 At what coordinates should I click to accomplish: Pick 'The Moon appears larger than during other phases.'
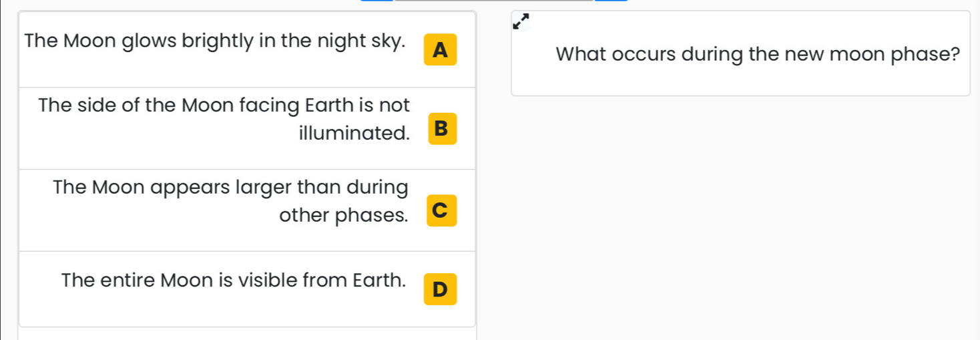[247, 210]
